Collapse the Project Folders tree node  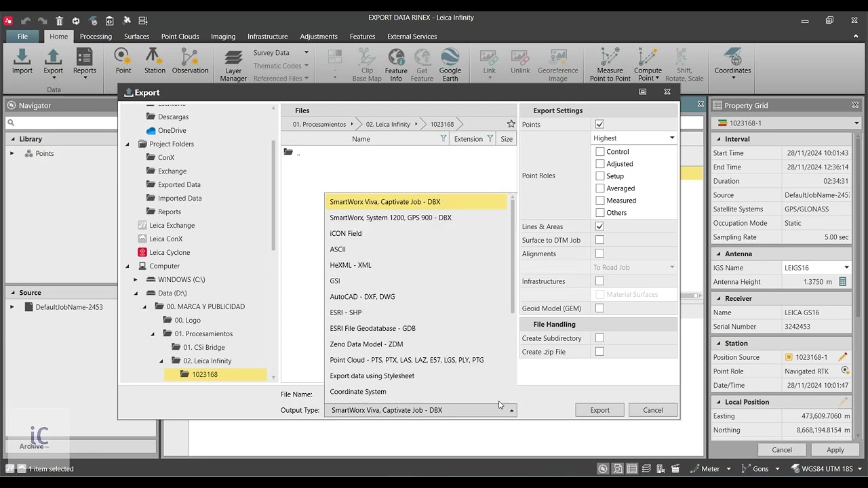tap(127, 144)
